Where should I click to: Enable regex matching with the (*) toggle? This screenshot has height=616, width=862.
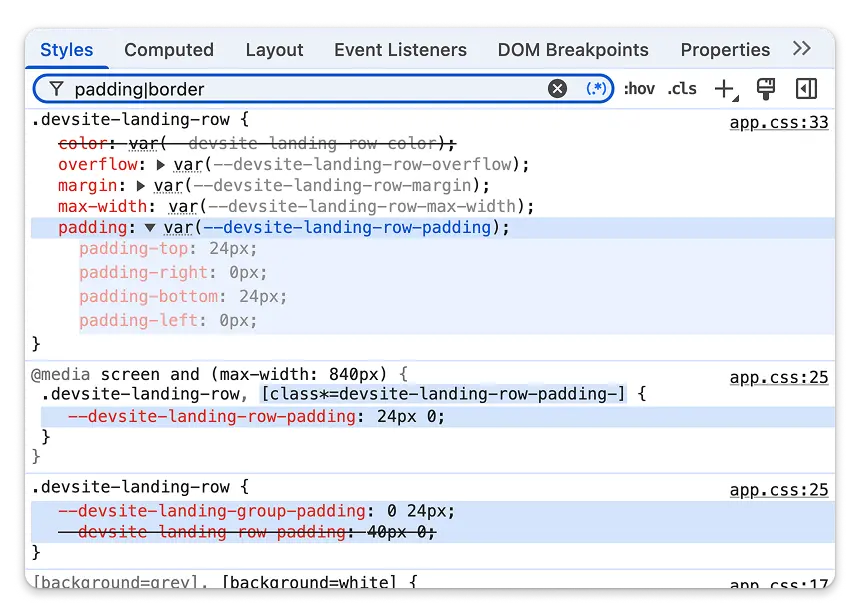point(595,88)
